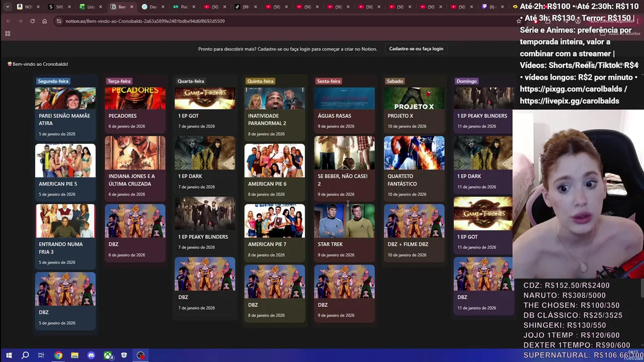Viewport: 644px width, 362px height.
Task: Open File Explorer from the taskbar
Action: point(74,355)
